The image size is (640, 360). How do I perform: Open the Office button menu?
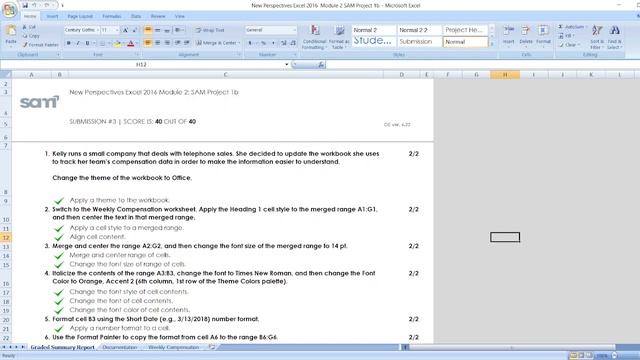pos(9,9)
